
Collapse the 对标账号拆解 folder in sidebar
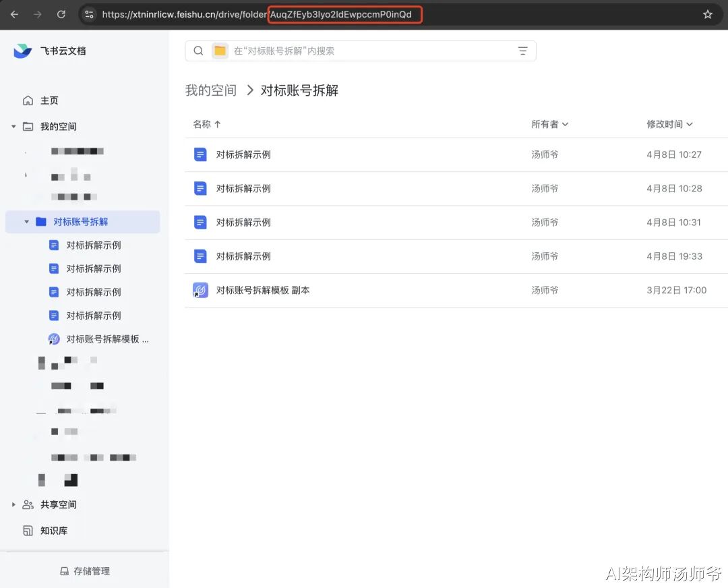coord(27,222)
